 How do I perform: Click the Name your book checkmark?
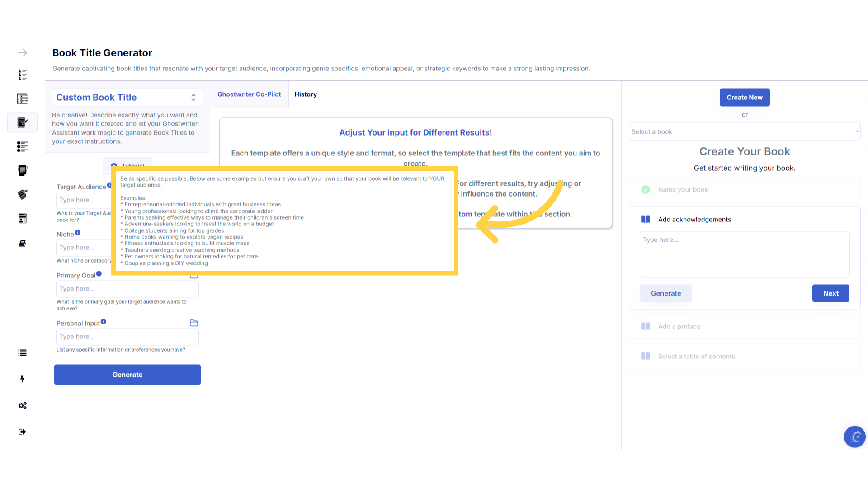click(646, 190)
